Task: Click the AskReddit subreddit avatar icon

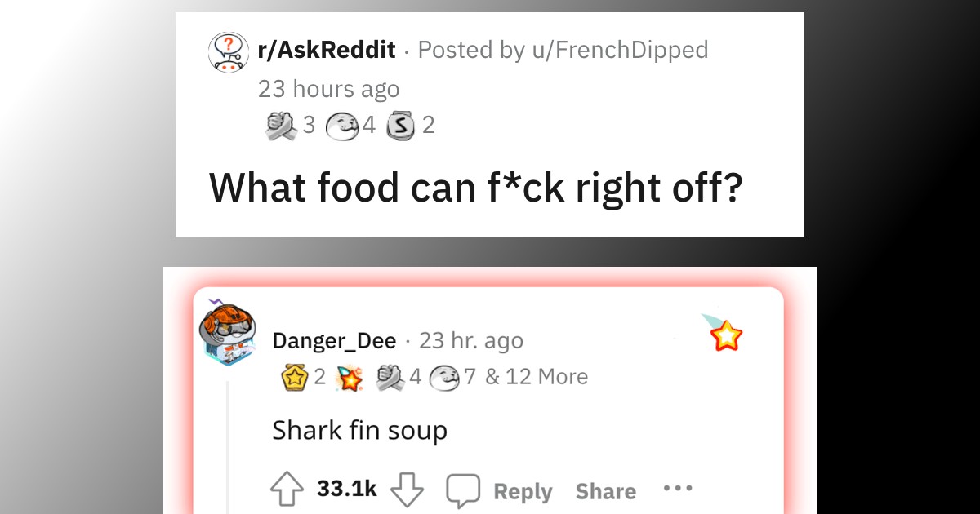Action: (x=228, y=51)
